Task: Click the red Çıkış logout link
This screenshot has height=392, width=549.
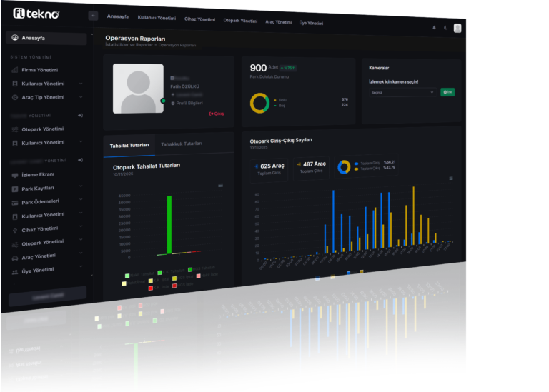Action: 217,114
